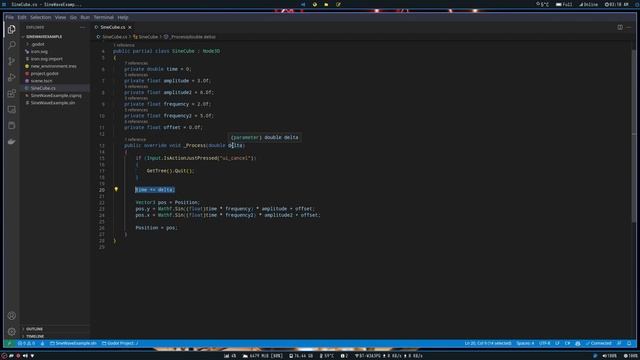Image resolution: width=640 pixels, height=360 pixels.
Task: Change end of line sequence LF
Action: [557, 343]
